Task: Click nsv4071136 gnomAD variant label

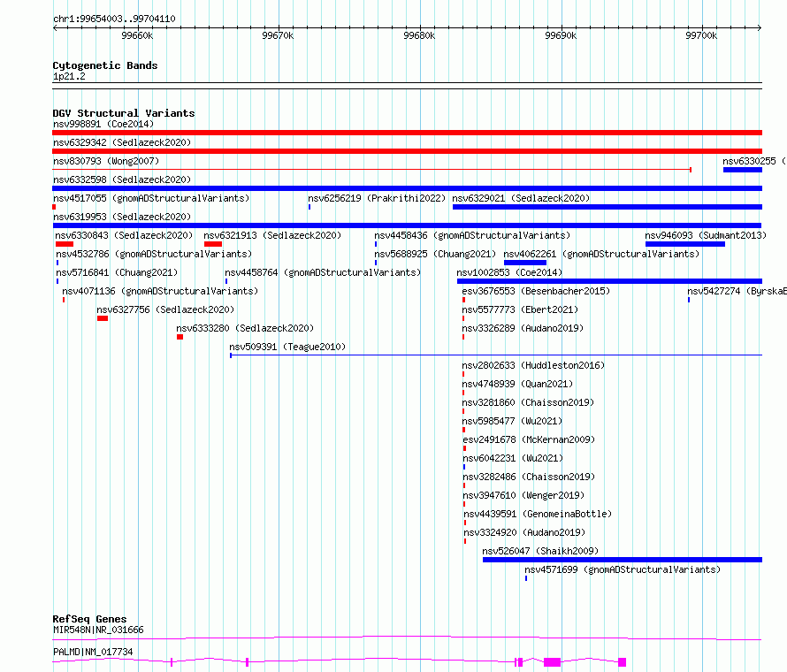Action: [160, 291]
